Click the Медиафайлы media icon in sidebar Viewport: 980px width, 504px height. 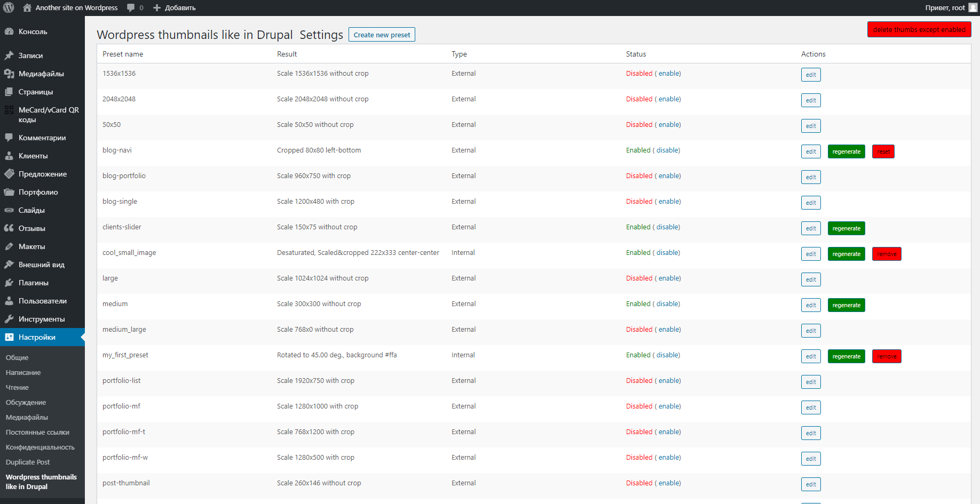point(9,74)
